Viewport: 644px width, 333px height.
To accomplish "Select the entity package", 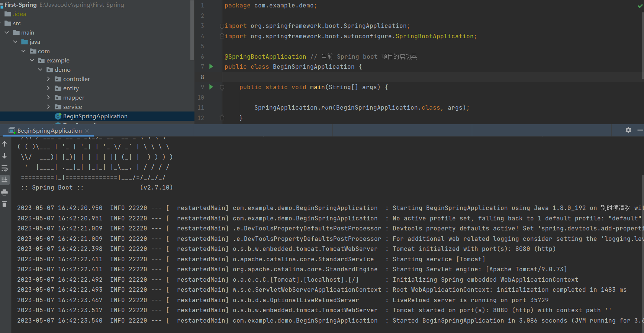I will (67, 88).
